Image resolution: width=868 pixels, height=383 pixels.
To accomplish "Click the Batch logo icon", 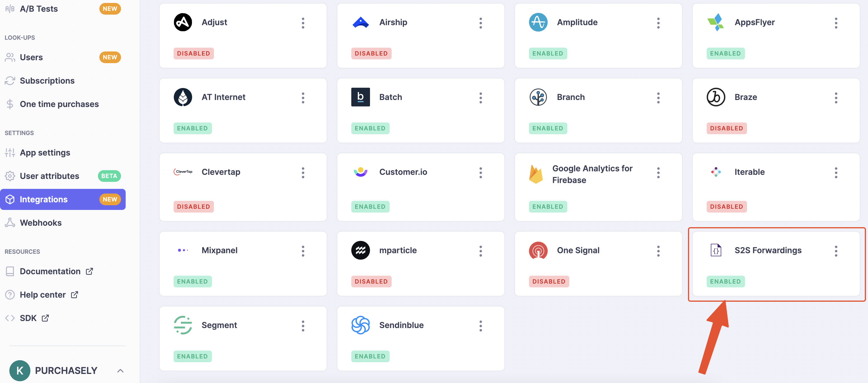I will (x=360, y=97).
